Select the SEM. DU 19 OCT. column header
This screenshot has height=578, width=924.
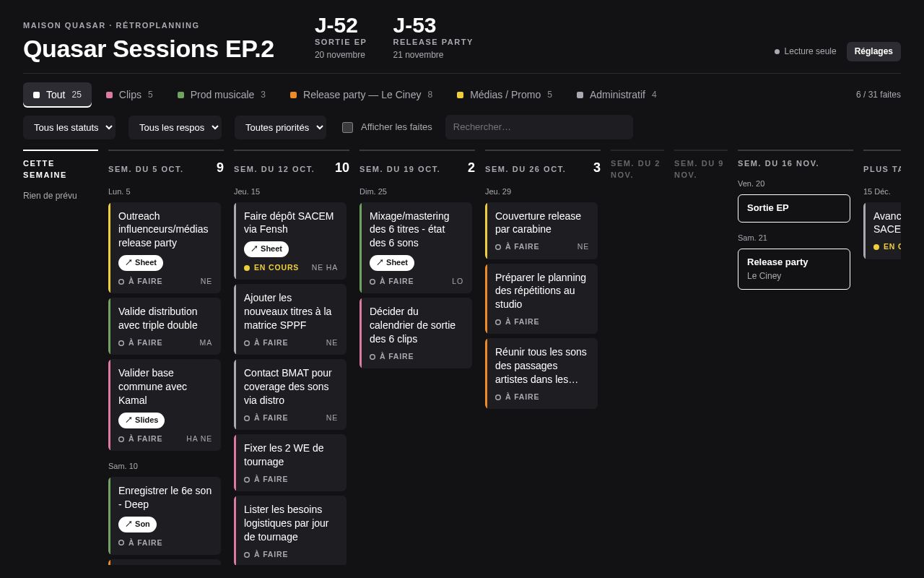tap(417, 168)
